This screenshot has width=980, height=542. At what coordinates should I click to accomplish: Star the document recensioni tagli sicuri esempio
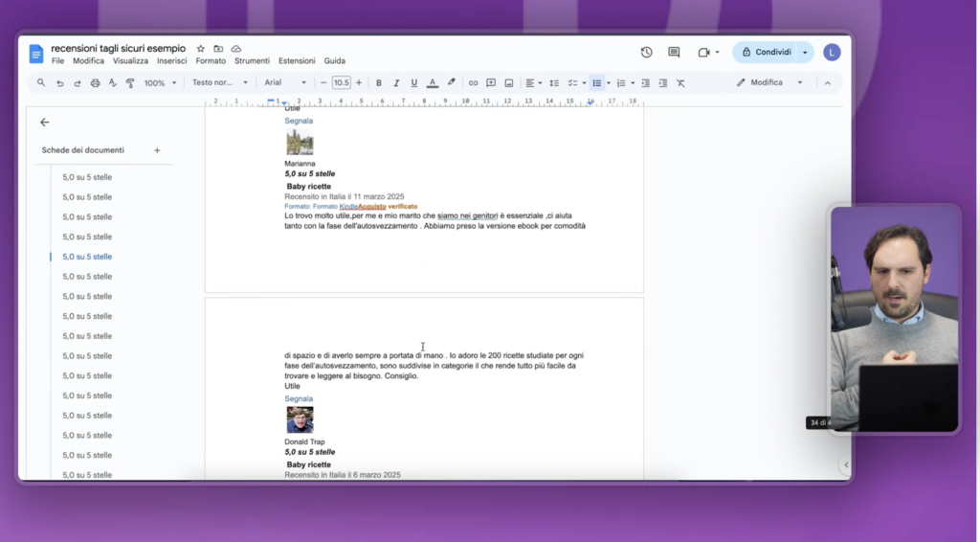[201, 49]
